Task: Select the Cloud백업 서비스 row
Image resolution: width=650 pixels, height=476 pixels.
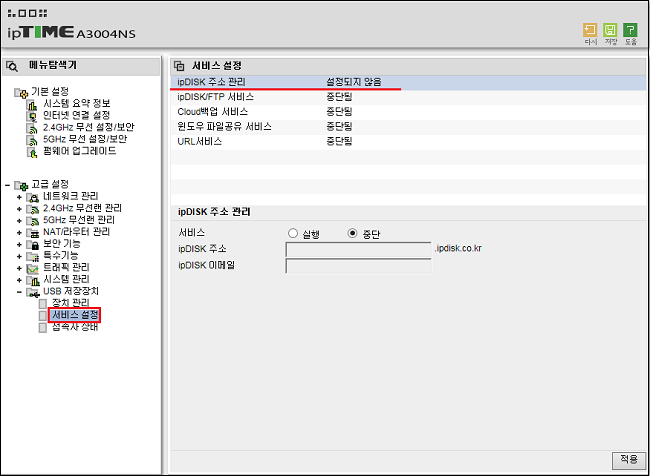Action: (x=408, y=112)
